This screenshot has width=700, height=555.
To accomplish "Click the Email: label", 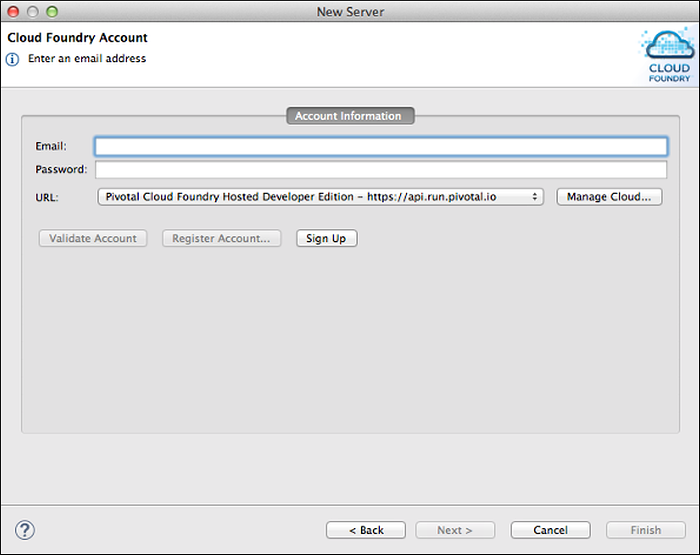I will tap(51, 146).
